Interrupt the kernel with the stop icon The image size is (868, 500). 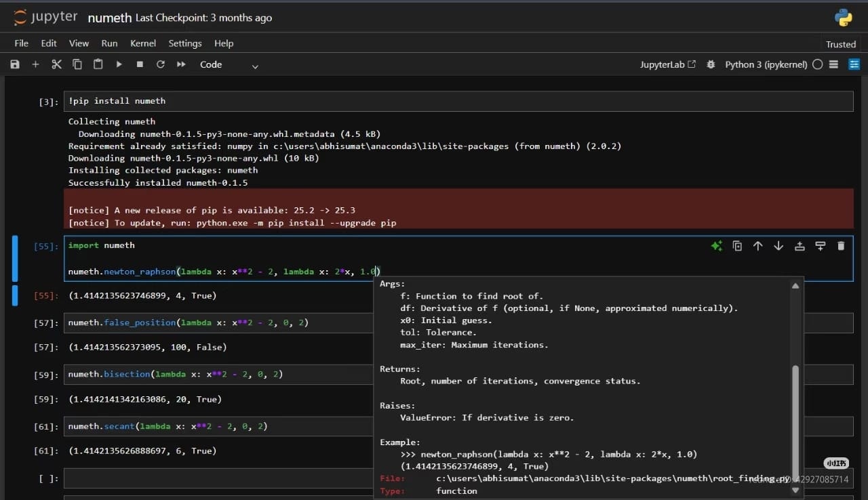(140, 64)
